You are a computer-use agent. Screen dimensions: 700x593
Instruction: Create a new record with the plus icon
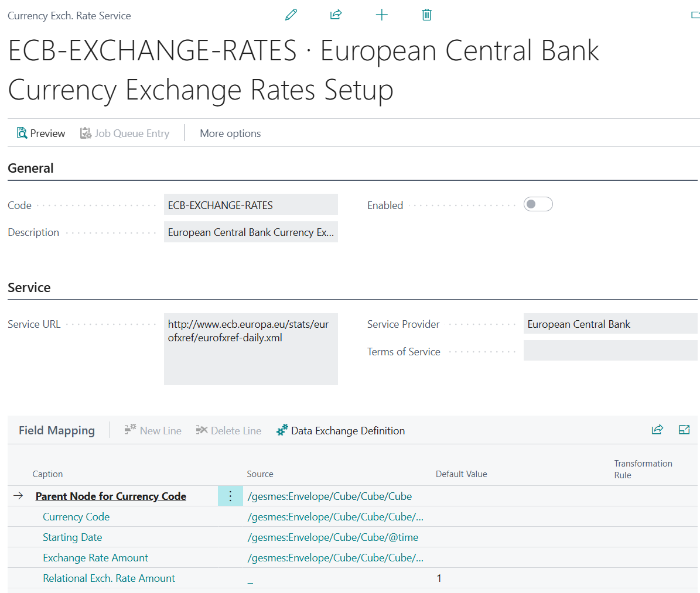tap(381, 15)
